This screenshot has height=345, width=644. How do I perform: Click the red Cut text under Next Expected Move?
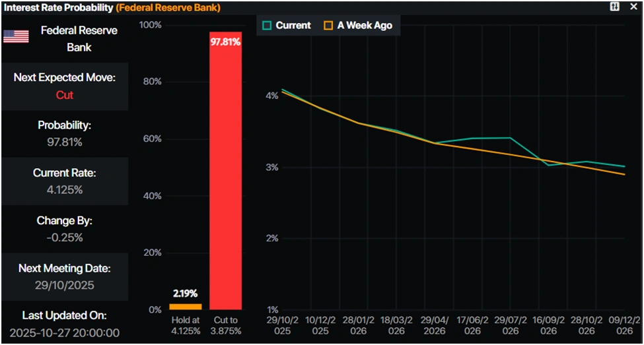click(x=64, y=95)
